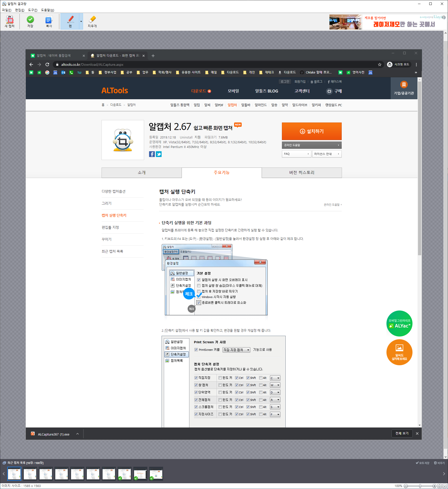The height and width of the screenshot is (489, 448).
Task: Click the vertical scrollbar of the capture canvas
Action: [x=445, y=245]
